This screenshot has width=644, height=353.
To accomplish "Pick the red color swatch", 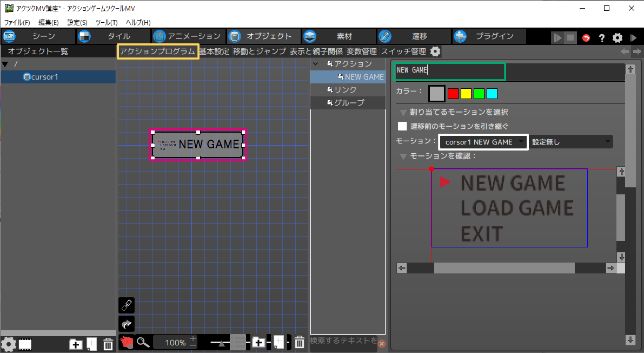I will 453,94.
